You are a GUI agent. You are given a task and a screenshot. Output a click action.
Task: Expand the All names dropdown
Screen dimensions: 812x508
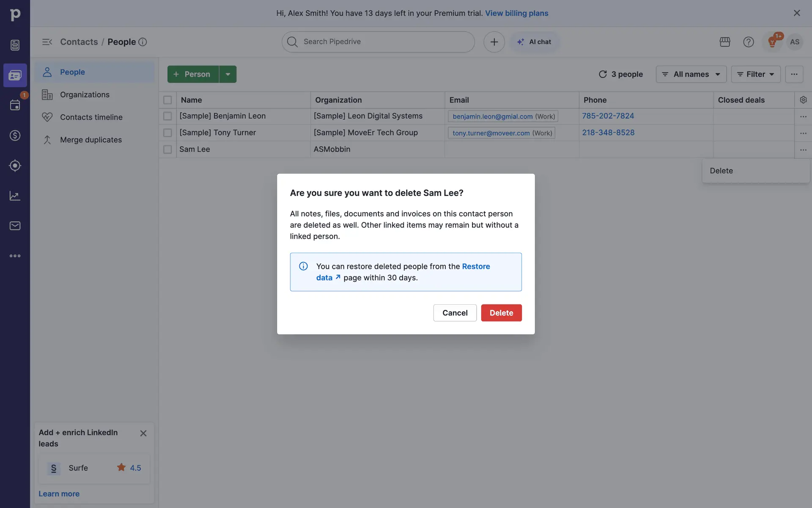coord(691,74)
